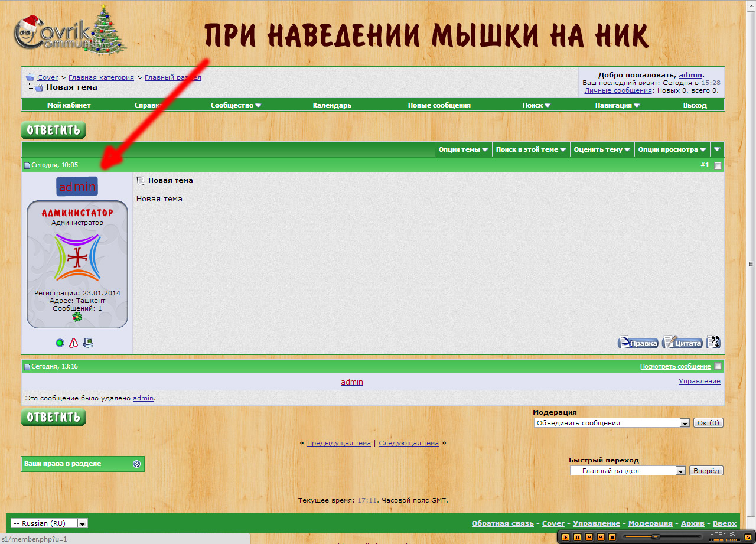
Task: Open the Сообщество menu
Action: (x=236, y=105)
